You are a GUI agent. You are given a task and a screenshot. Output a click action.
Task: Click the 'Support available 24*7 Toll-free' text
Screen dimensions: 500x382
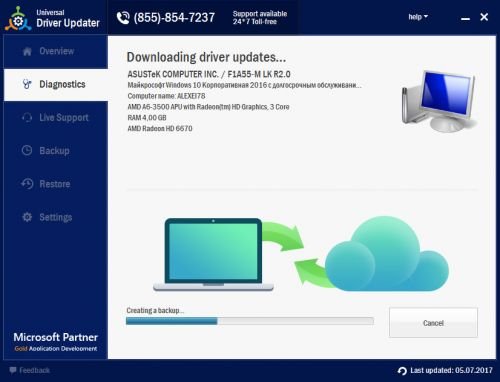point(260,18)
